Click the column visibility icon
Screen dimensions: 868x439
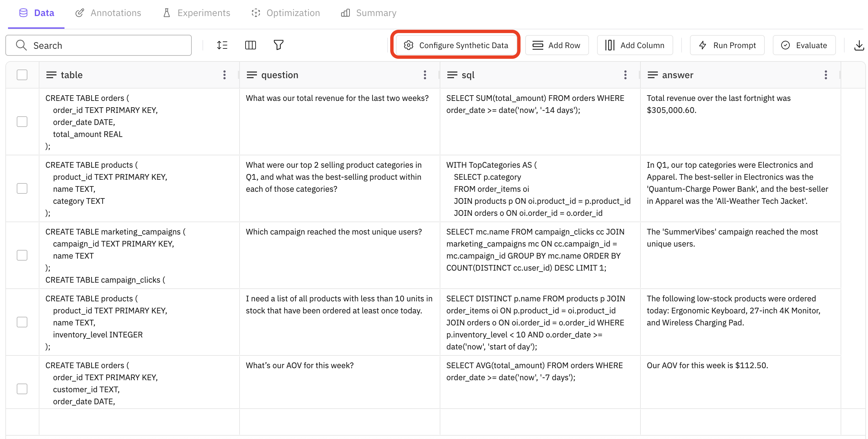(250, 45)
